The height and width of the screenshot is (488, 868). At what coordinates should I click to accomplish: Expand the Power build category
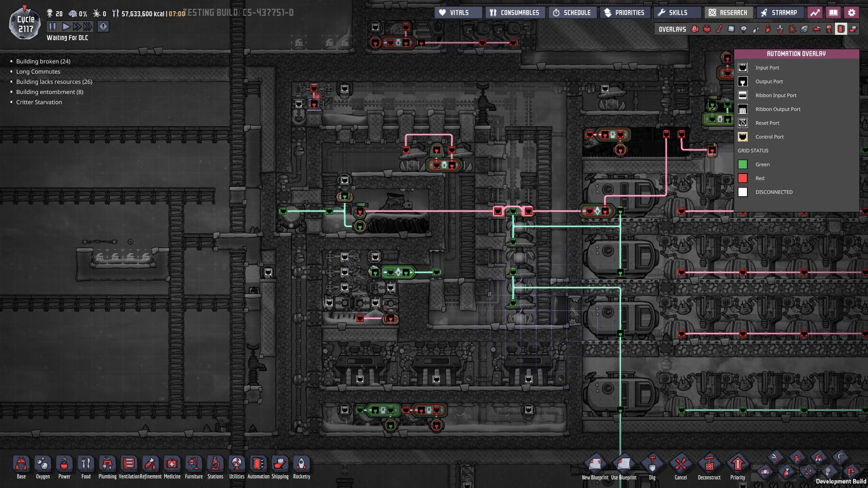tap(64, 465)
